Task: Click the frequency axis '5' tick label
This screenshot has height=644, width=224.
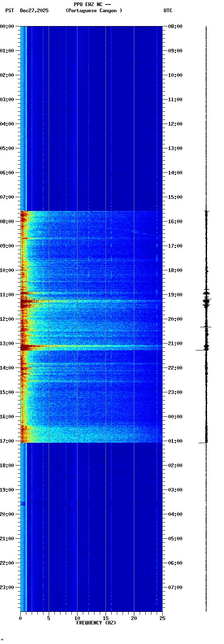Action: click(x=49, y=618)
